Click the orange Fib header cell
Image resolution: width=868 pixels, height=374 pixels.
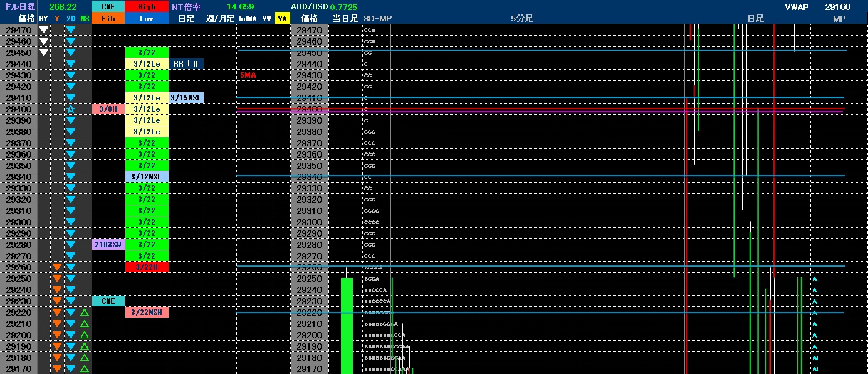[x=108, y=18]
